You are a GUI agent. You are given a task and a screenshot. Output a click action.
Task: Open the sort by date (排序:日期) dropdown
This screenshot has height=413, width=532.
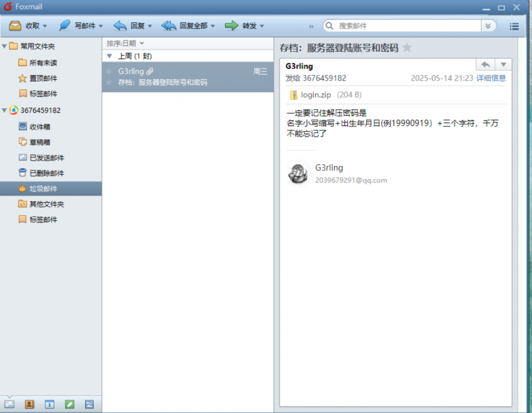point(125,43)
